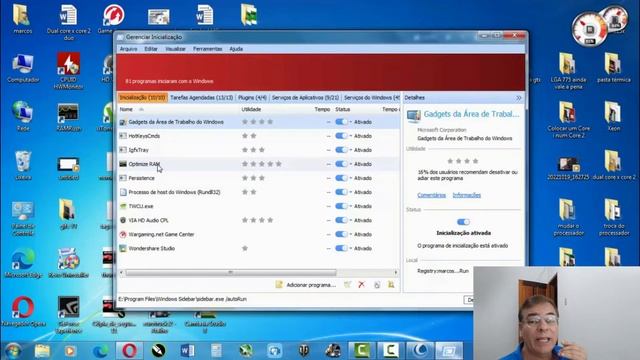The width and height of the screenshot is (640, 360).
Task: Click the icon right of the red X
Action: point(377,284)
